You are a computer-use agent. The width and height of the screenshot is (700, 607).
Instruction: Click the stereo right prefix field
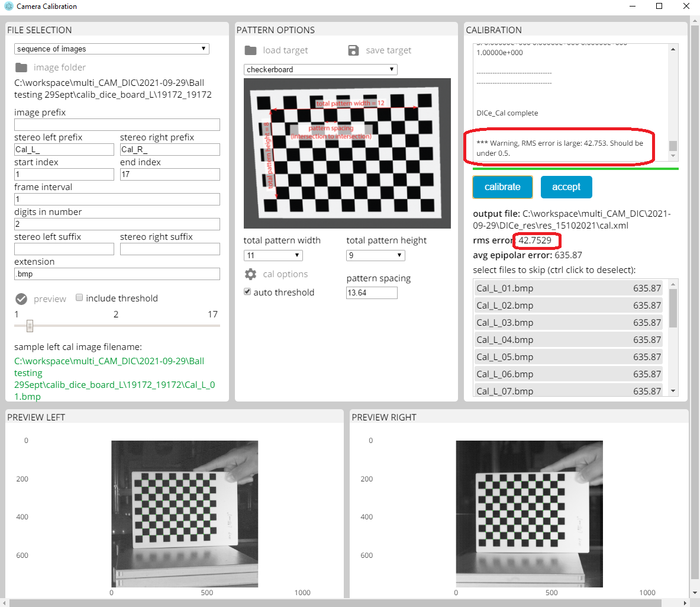tap(170, 149)
